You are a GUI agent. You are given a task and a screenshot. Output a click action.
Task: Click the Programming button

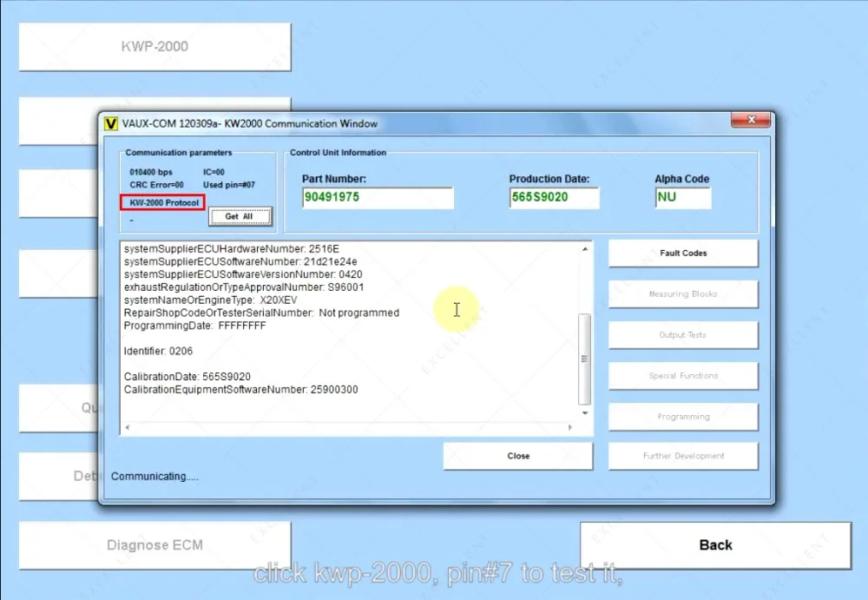(x=683, y=417)
